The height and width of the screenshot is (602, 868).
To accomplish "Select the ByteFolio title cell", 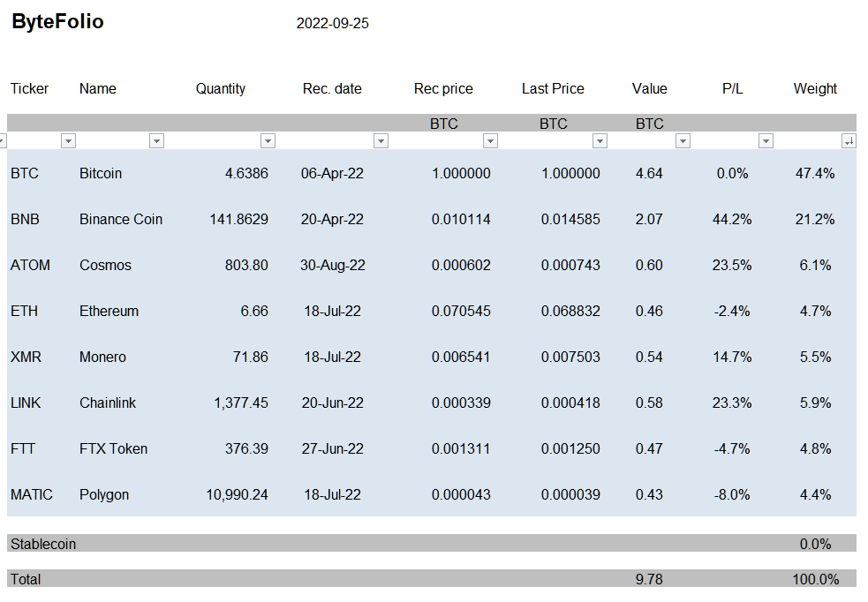I will [x=57, y=21].
